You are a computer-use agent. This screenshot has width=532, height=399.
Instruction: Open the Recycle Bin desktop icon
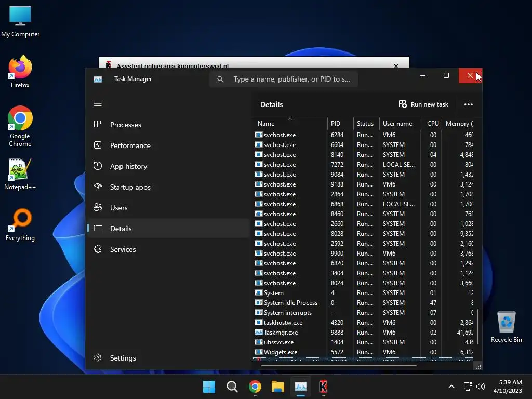pos(506,327)
